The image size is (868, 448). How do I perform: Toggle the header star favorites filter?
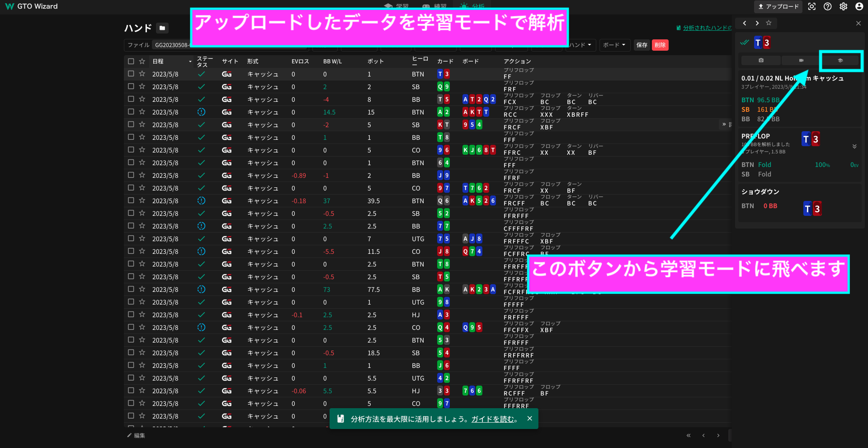[x=142, y=61]
